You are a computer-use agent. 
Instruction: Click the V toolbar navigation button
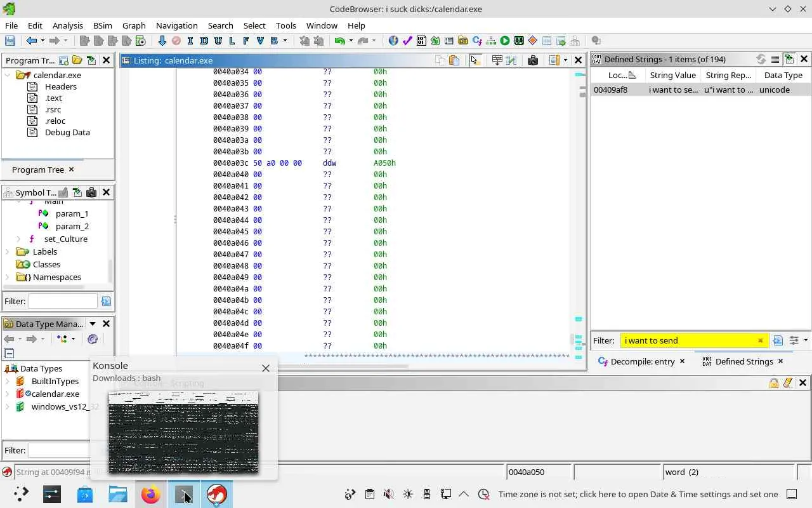tap(260, 41)
